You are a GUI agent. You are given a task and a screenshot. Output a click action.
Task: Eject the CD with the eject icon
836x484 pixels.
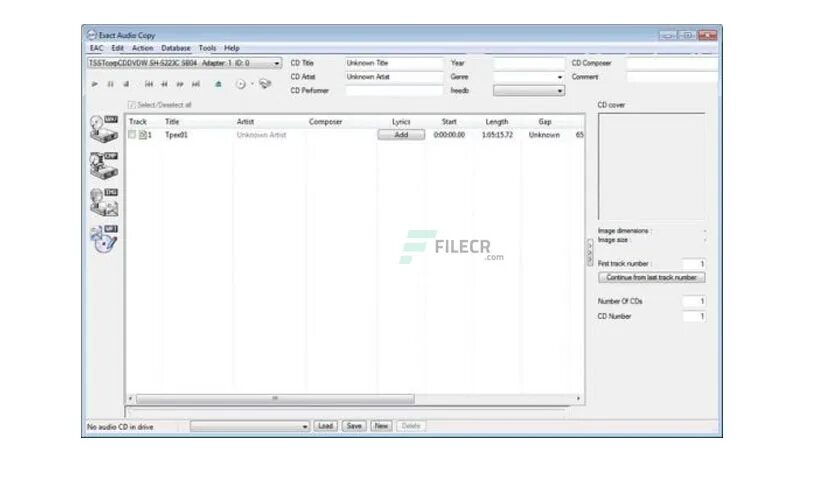(218, 84)
